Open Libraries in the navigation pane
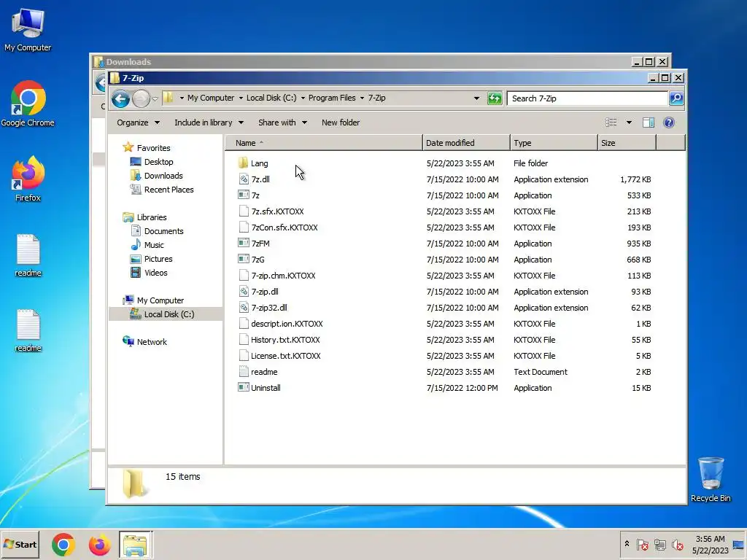The width and height of the screenshot is (747, 560). click(152, 217)
